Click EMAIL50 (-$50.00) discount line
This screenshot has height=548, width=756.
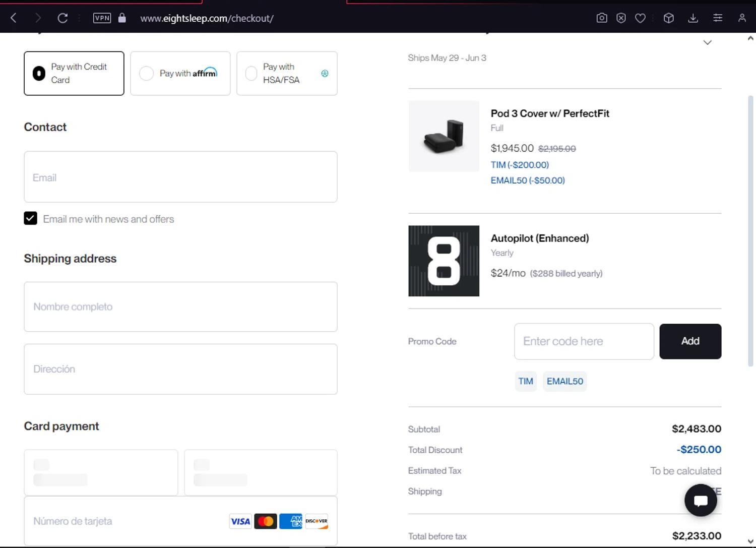click(x=528, y=180)
